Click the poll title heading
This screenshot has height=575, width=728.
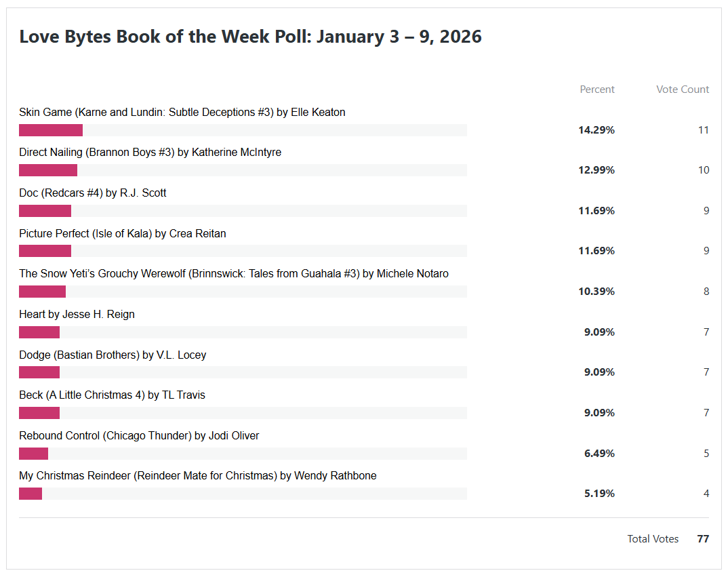250,37
